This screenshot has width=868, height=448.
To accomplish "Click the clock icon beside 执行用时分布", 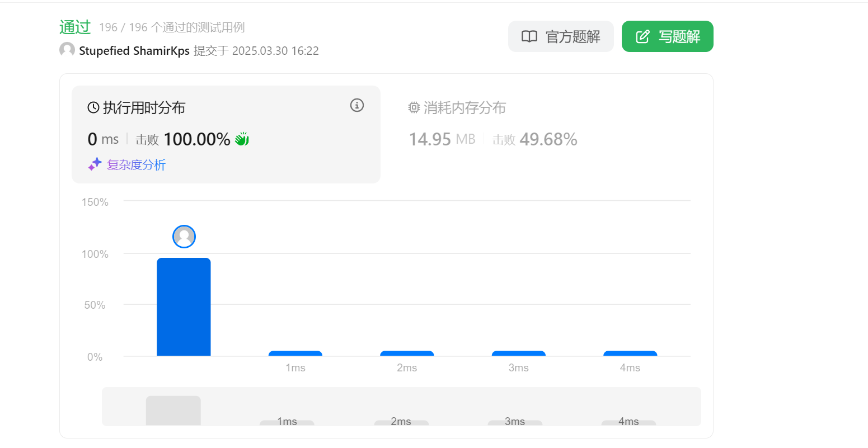I will click(93, 107).
